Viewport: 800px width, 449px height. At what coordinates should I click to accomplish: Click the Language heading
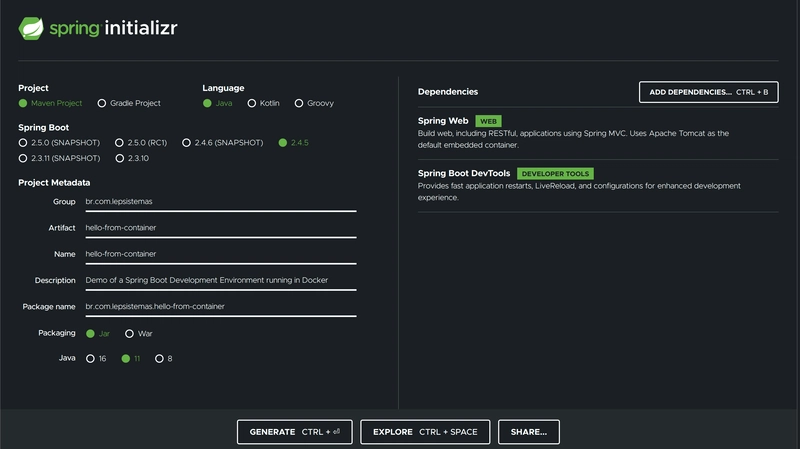click(x=223, y=88)
